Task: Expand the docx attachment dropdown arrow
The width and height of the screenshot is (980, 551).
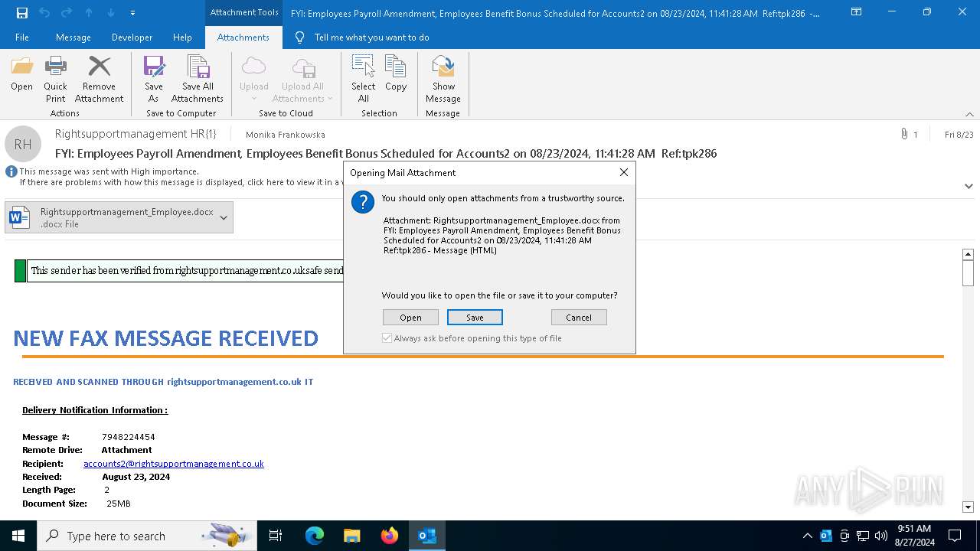Action: [x=224, y=217]
